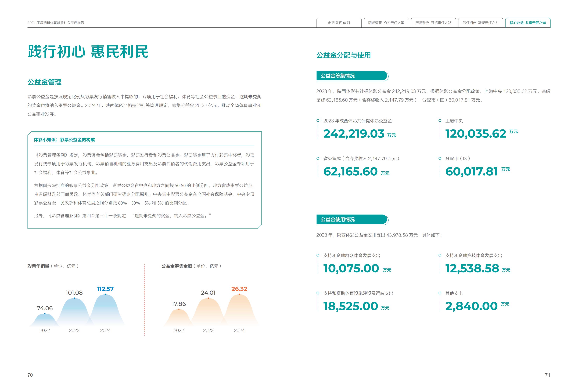Viewport: 578px width, 392px height.
Task: Click page number 70
Action: (30, 375)
